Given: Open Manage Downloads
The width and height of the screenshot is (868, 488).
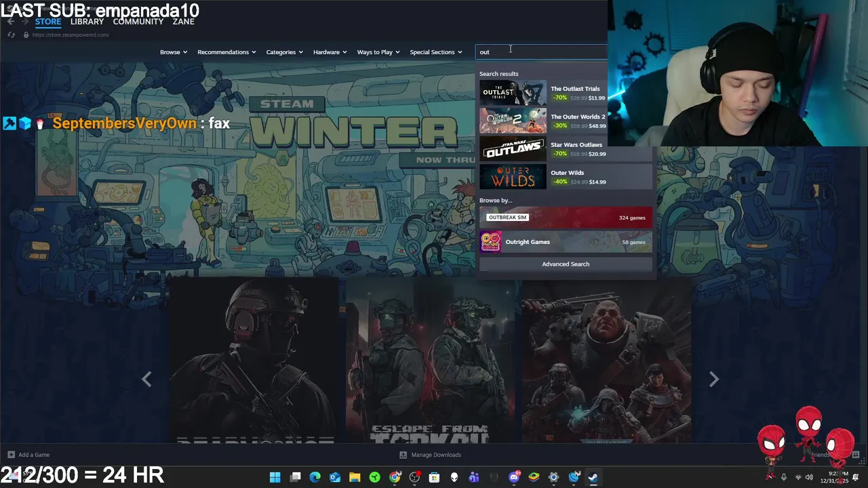Looking at the screenshot, I should coord(430,455).
